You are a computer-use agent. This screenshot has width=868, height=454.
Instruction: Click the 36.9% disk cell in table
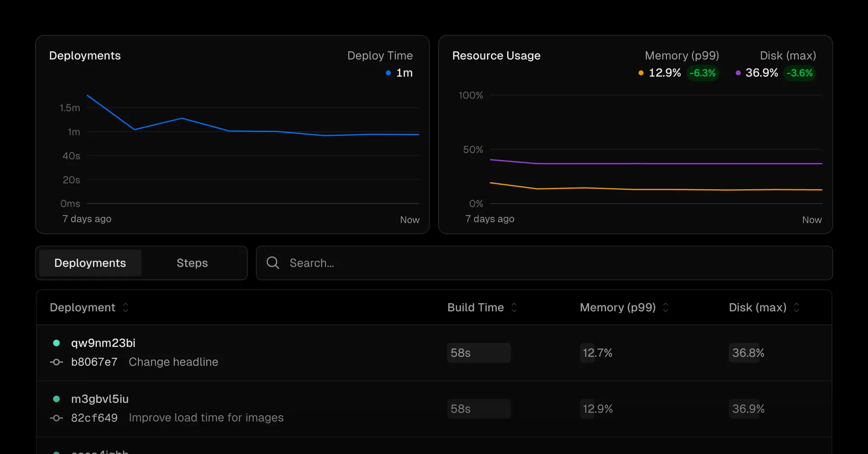click(748, 409)
